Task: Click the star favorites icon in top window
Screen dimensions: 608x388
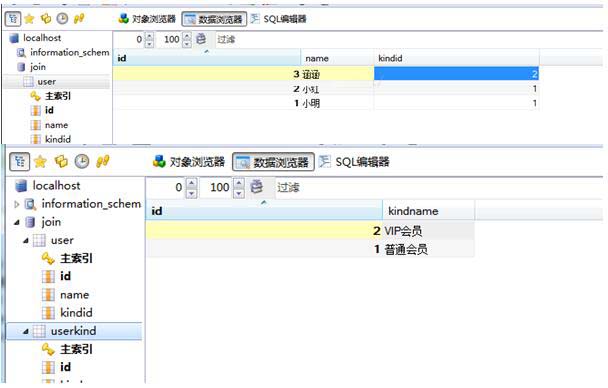Action: click(x=29, y=19)
